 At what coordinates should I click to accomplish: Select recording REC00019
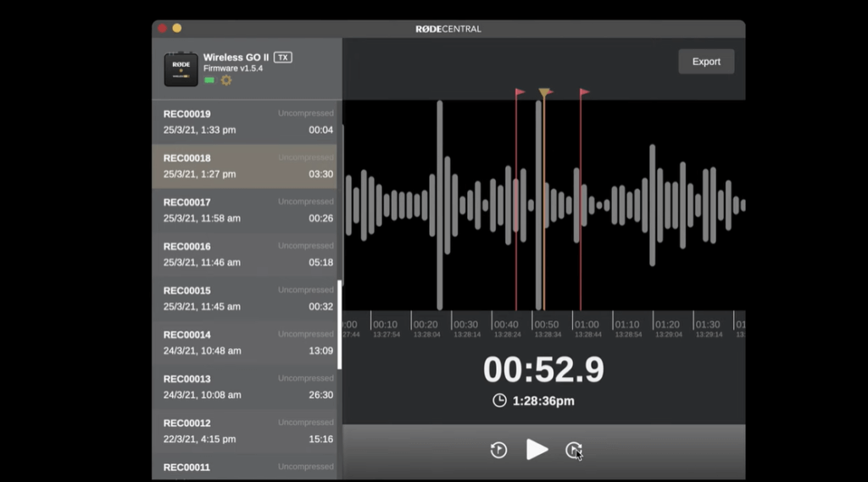pyautogui.click(x=245, y=122)
